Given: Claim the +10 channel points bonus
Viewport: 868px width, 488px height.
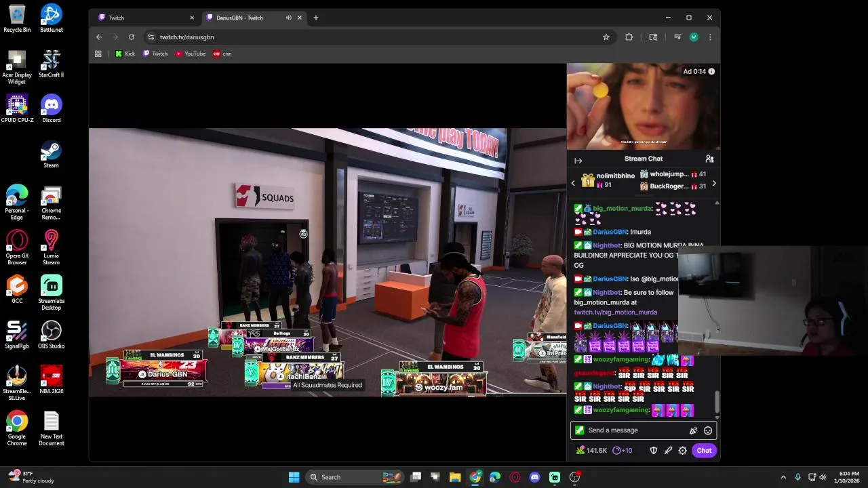Looking at the screenshot, I should point(623,451).
